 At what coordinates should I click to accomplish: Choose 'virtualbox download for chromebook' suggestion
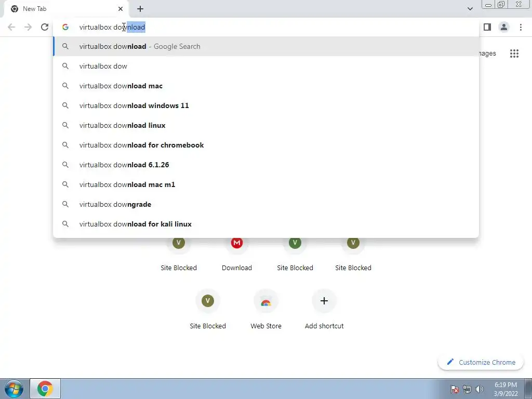[266, 145]
